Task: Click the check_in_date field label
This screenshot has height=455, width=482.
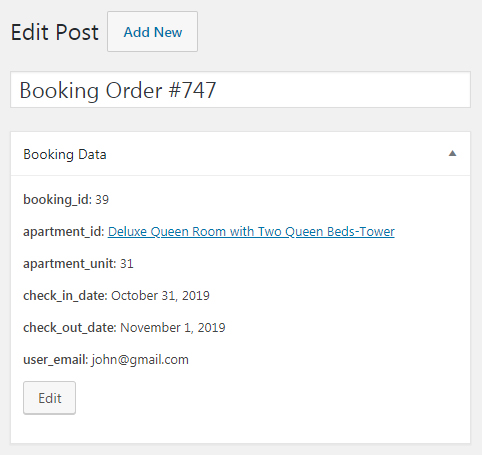Action: click(x=65, y=296)
